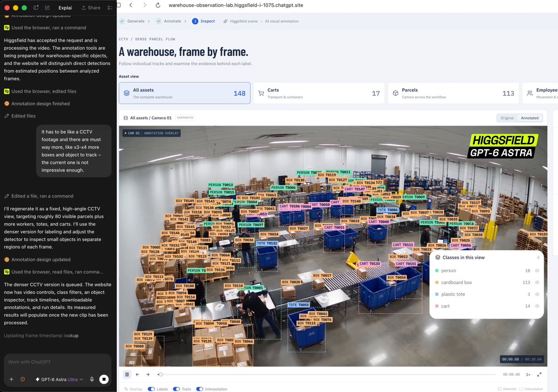558x392 pixels.
Task: Click the video timeline scrubber handle
Action: (161, 374)
